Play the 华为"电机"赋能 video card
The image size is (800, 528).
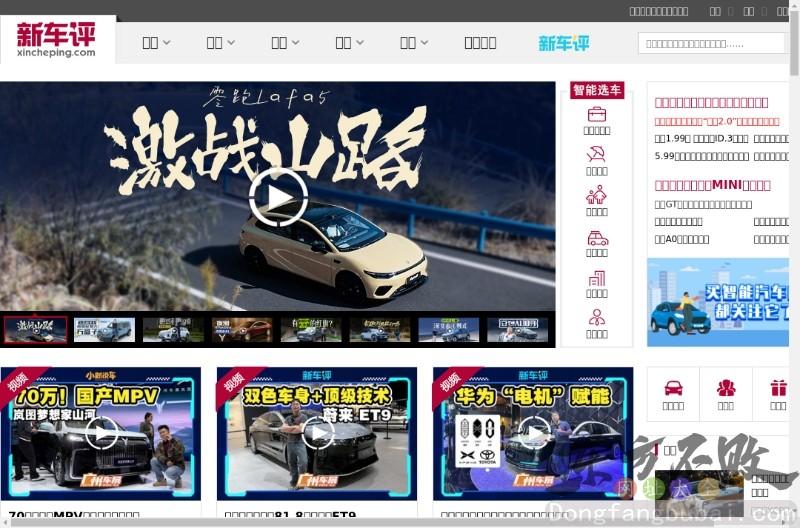(533, 433)
